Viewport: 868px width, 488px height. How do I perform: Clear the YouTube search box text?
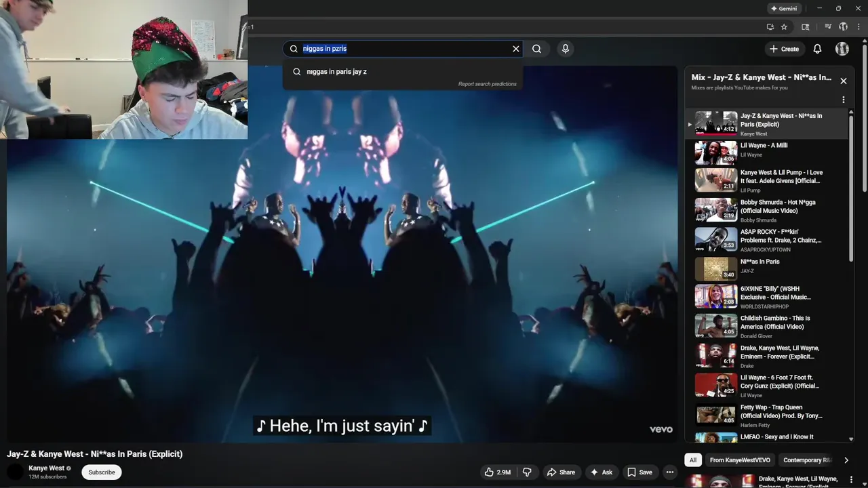click(515, 49)
